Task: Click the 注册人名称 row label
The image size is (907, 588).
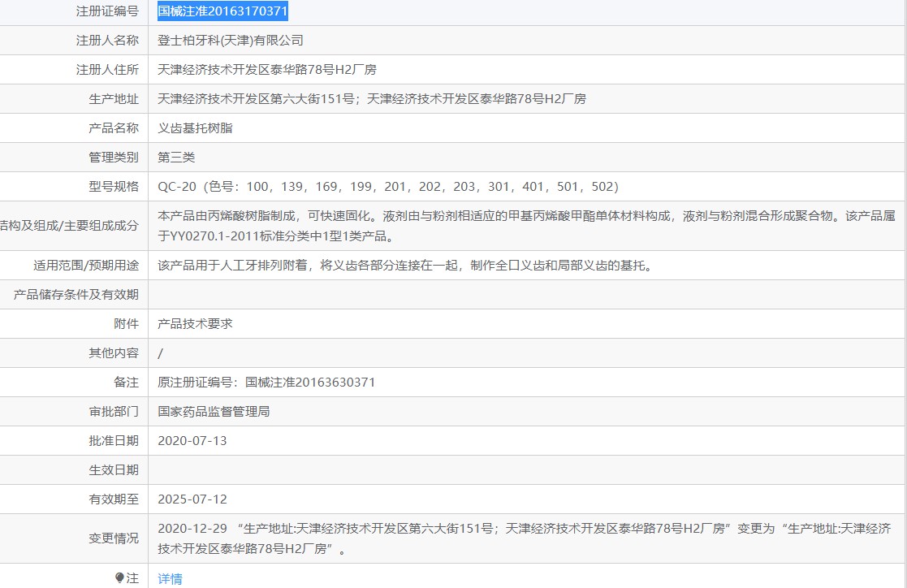Action: (108, 40)
